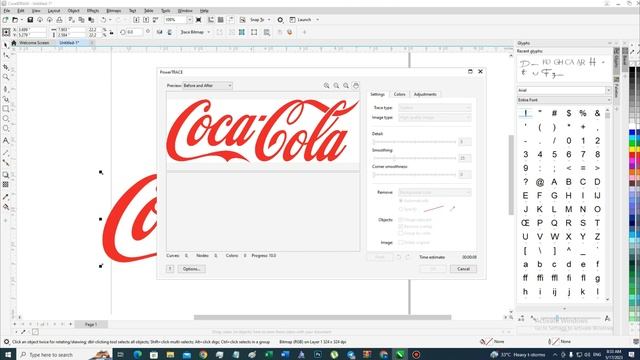Click the Full-screen preview toolbar icon
This screenshot has width=640, height=360.
click(199, 20)
